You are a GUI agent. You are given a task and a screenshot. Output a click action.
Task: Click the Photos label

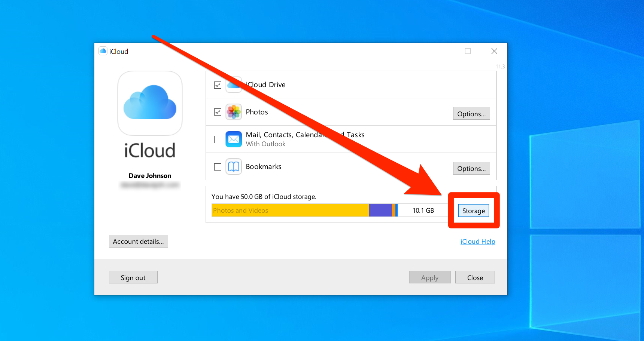pyautogui.click(x=257, y=112)
